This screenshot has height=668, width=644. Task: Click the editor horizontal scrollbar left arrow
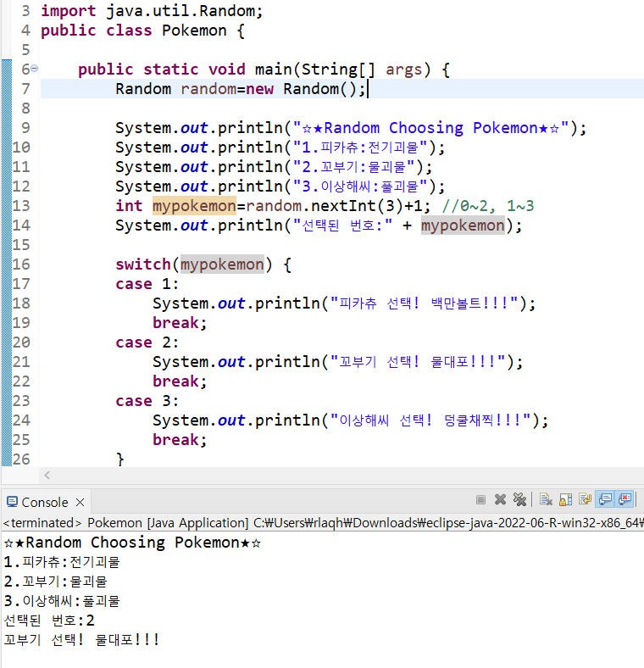click(x=47, y=475)
